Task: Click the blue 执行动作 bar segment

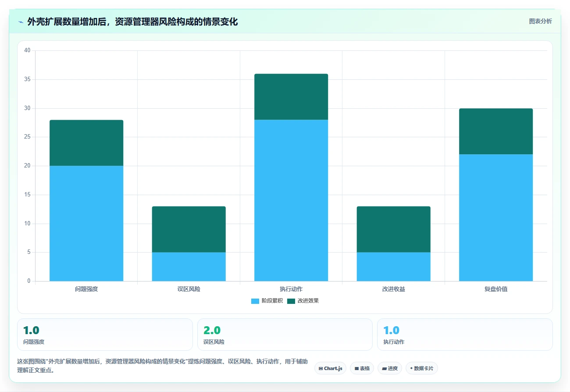Action: [x=291, y=200]
